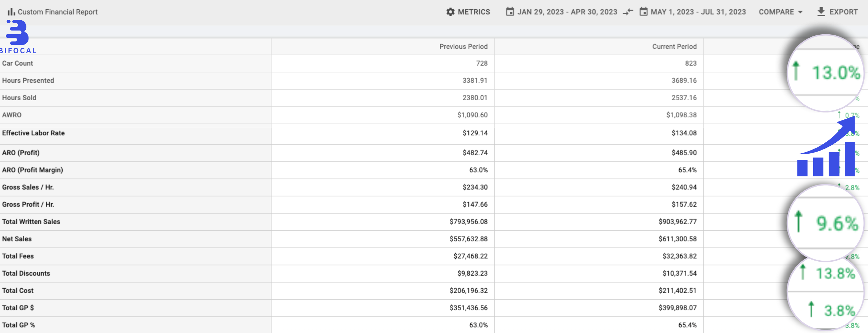Click the bar chart report icon

(11, 12)
